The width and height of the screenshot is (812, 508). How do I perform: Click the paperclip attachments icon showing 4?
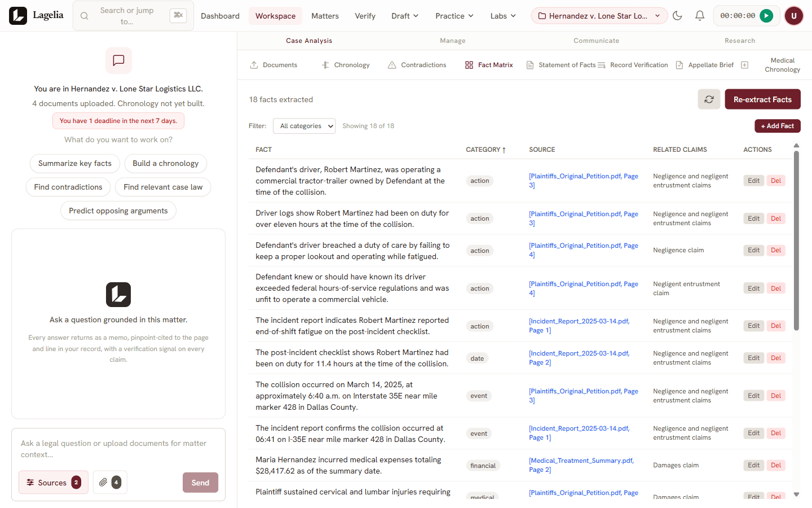tap(110, 483)
